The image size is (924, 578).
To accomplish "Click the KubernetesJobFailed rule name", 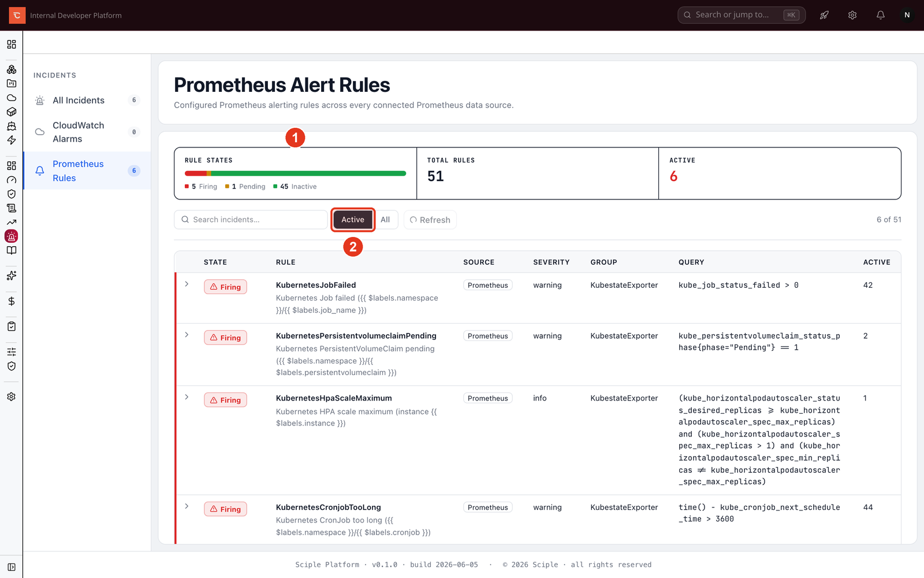I will tap(316, 285).
